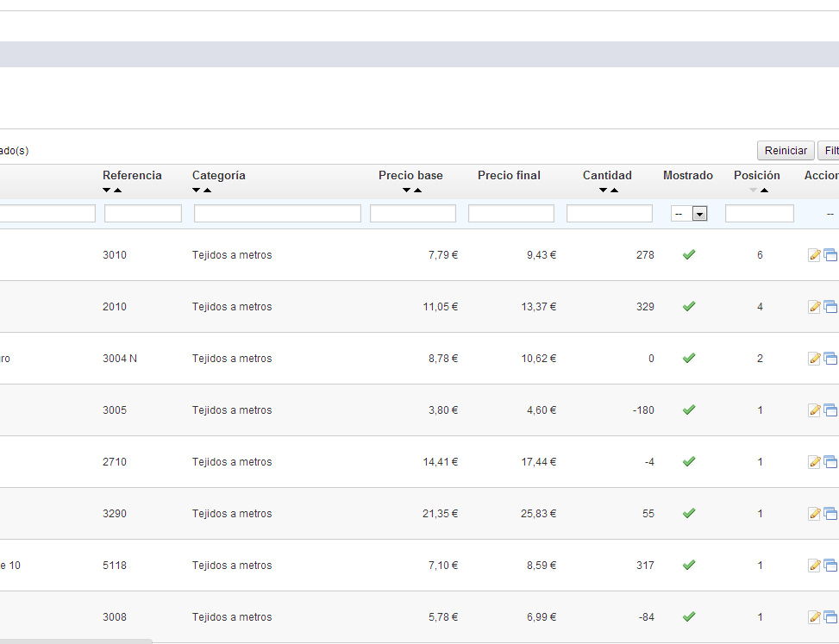
Task: Click the edit pencil icon for reference 3008
Action: (x=814, y=617)
